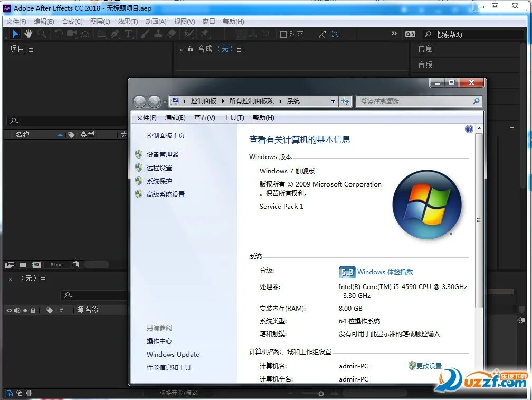
Task: Select the Selection arrow tool in After Effects
Action: [15, 34]
